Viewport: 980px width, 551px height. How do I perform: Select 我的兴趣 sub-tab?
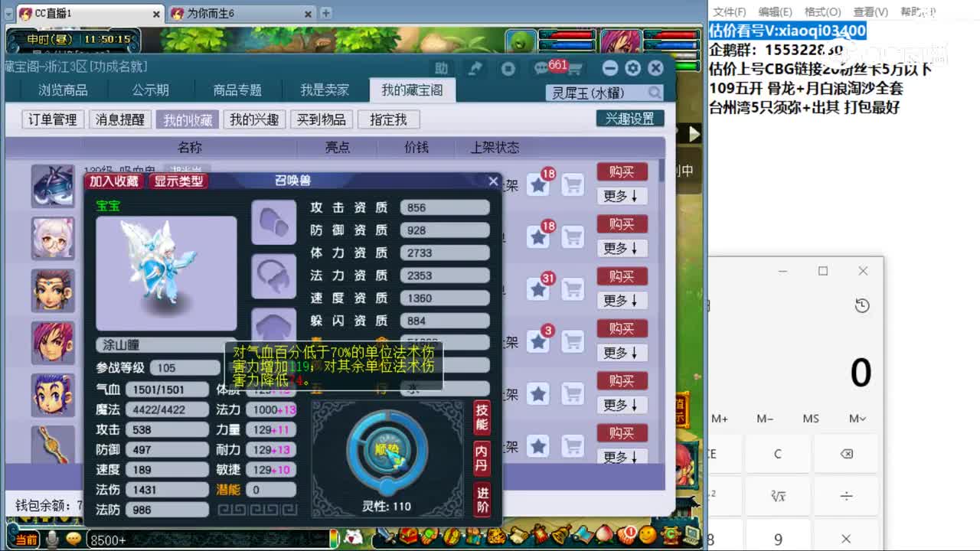254,119
